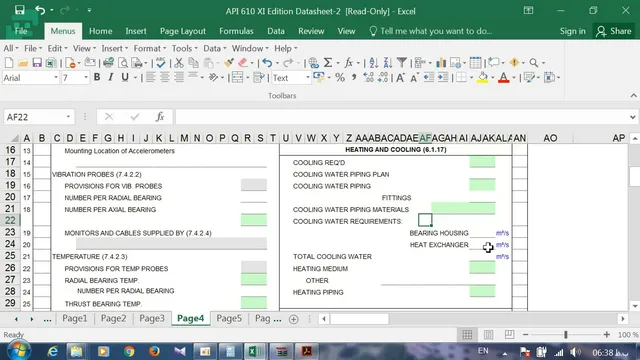Click the Format Painter brush icon

[229, 62]
